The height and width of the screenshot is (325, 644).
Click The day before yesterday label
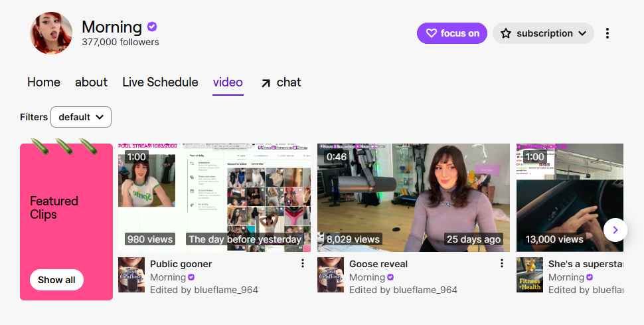click(x=245, y=239)
